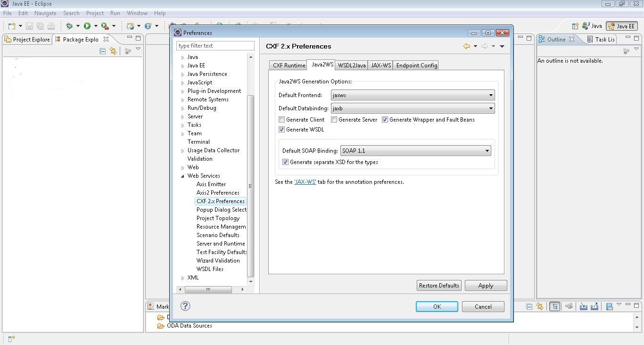Click the back navigation arrow in CXF Preferences

pos(467,46)
